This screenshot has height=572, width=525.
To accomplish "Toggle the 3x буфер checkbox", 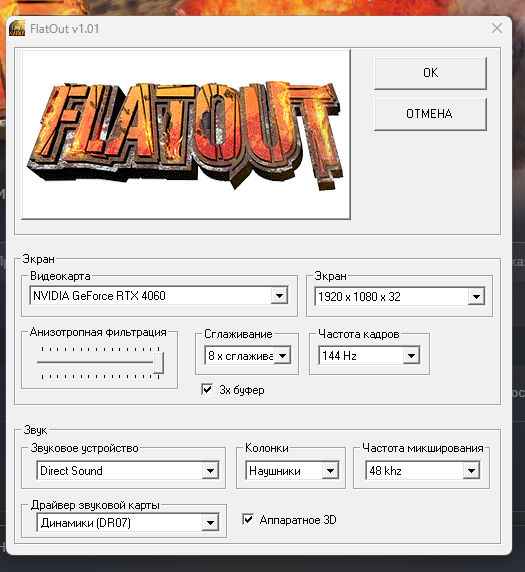I will [x=207, y=390].
